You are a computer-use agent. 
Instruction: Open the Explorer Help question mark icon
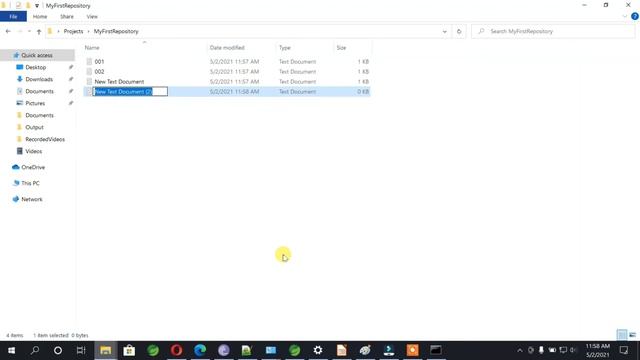click(x=635, y=17)
